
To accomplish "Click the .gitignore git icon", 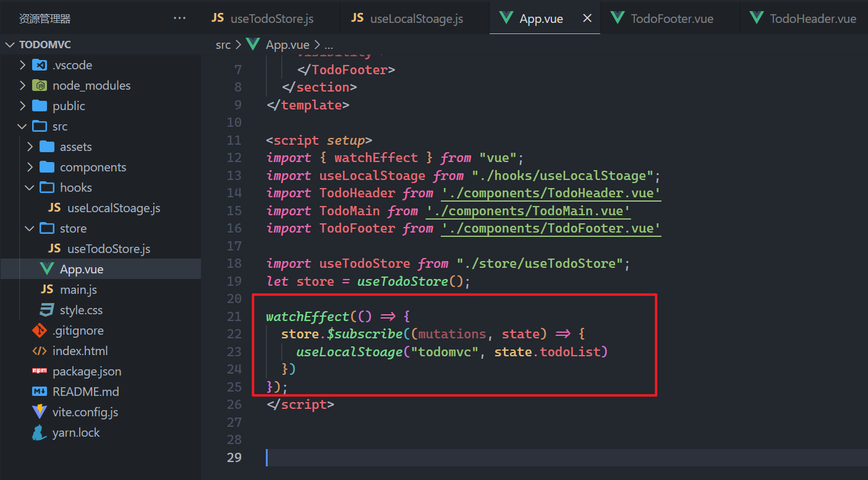I will tap(40, 331).
